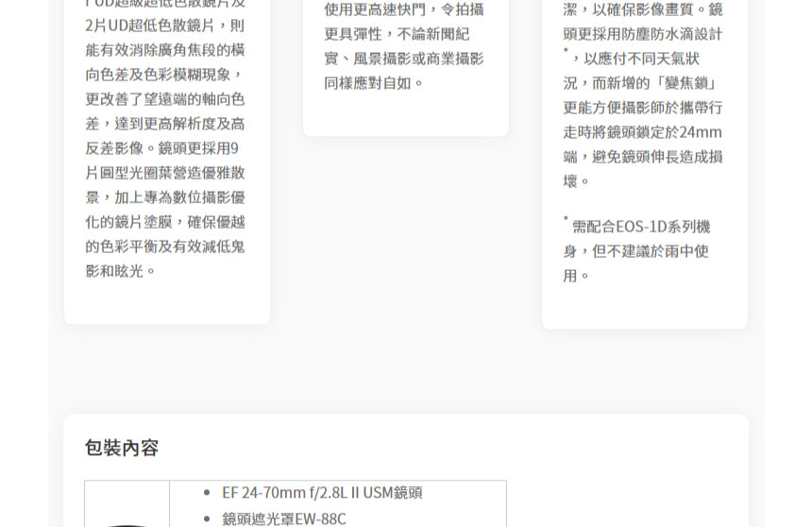The height and width of the screenshot is (527, 812).
Task: Select the EF 24-70mm f/2.8L II USM鏡頭 item
Action: 322,492
